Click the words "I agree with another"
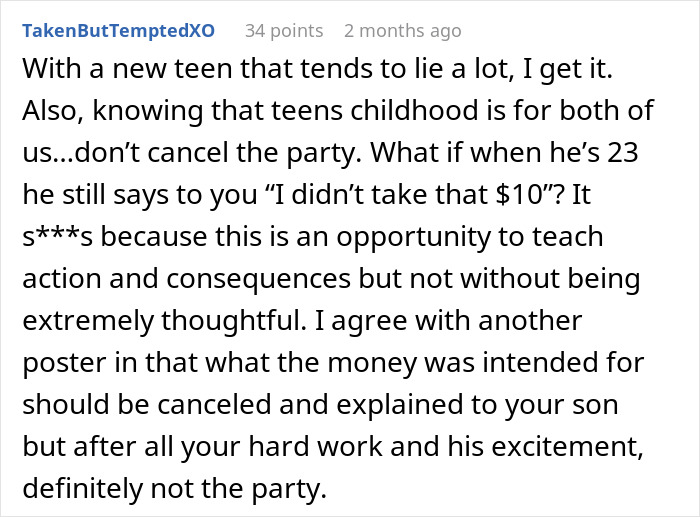This screenshot has width=700, height=517. click(440, 320)
